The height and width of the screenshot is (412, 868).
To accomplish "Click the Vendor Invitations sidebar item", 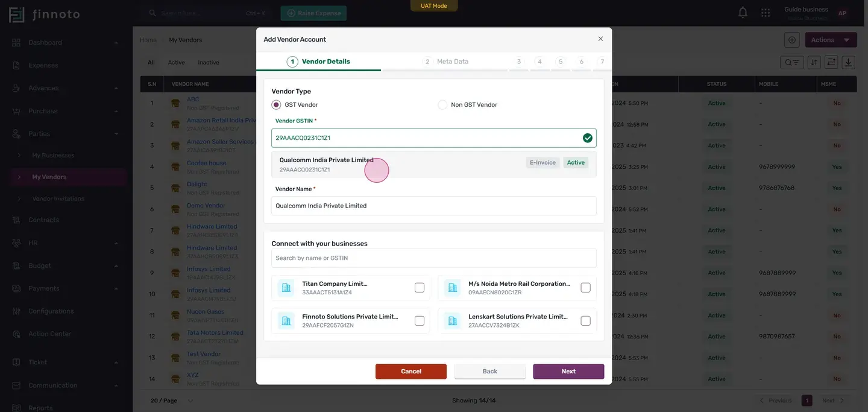I will point(58,199).
